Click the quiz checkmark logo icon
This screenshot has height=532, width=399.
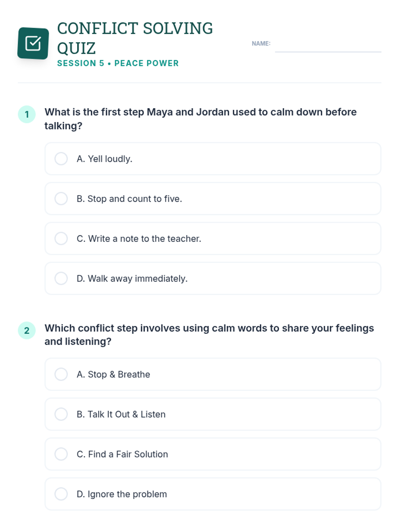click(33, 43)
